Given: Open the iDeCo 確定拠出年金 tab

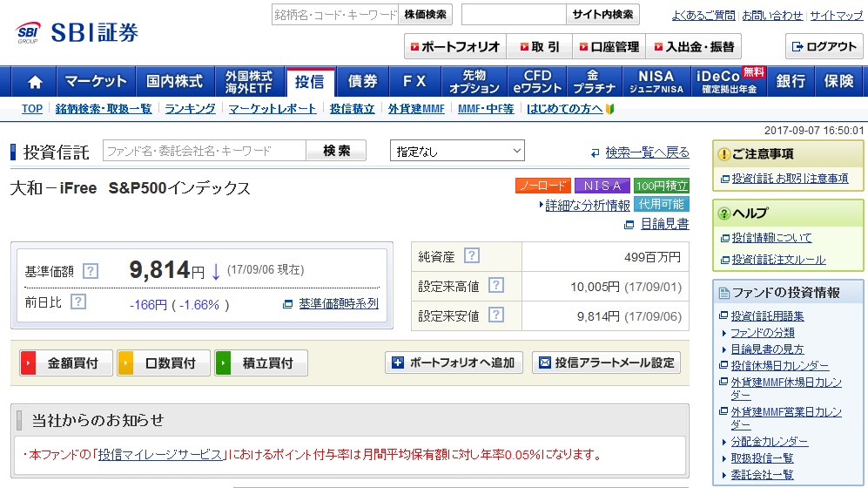Looking at the screenshot, I should pos(729,82).
